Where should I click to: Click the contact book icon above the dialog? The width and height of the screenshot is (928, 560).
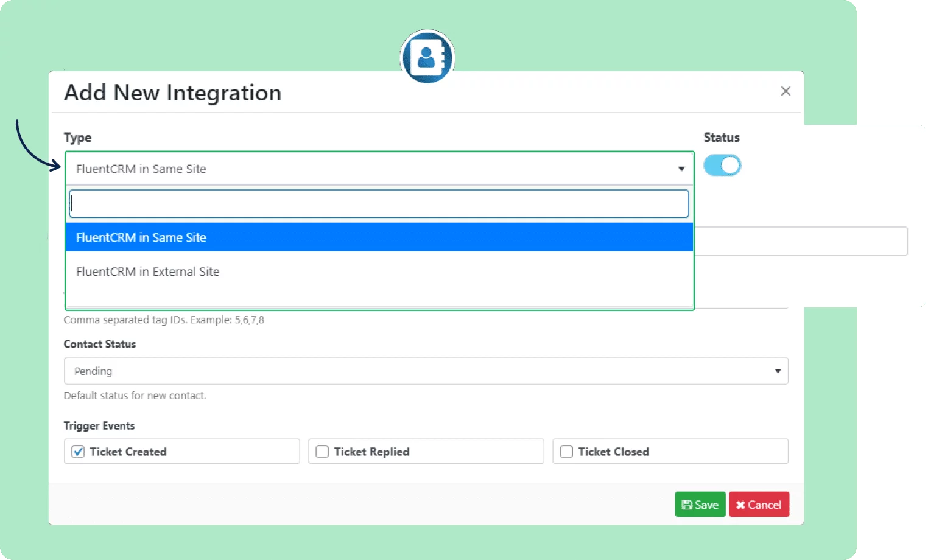tap(427, 57)
